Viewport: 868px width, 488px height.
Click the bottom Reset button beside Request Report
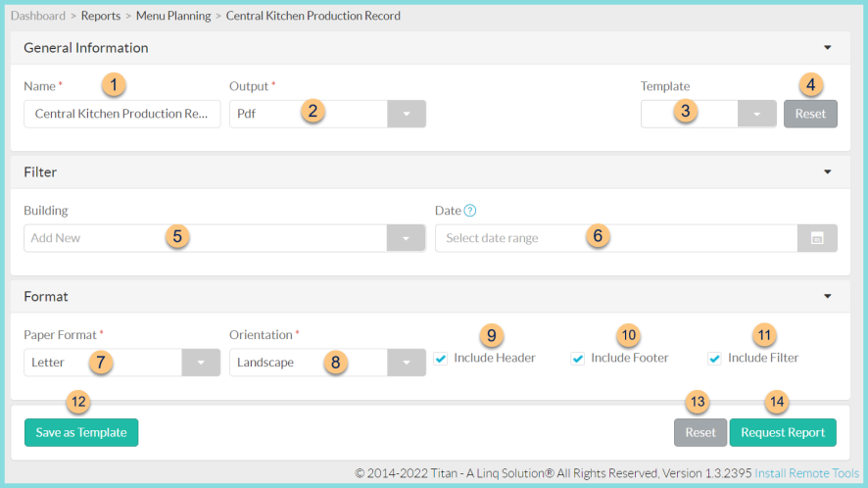700,432
